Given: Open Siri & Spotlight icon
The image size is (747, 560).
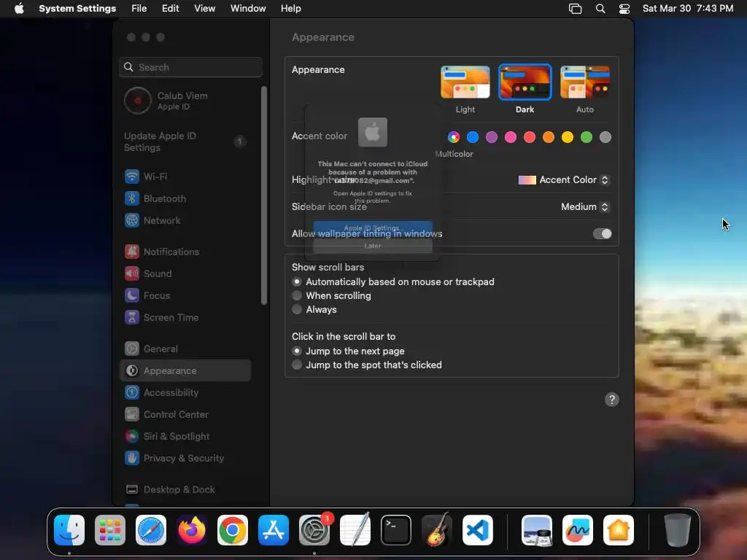Looking at the screenshot, I should tap(132, 436).
